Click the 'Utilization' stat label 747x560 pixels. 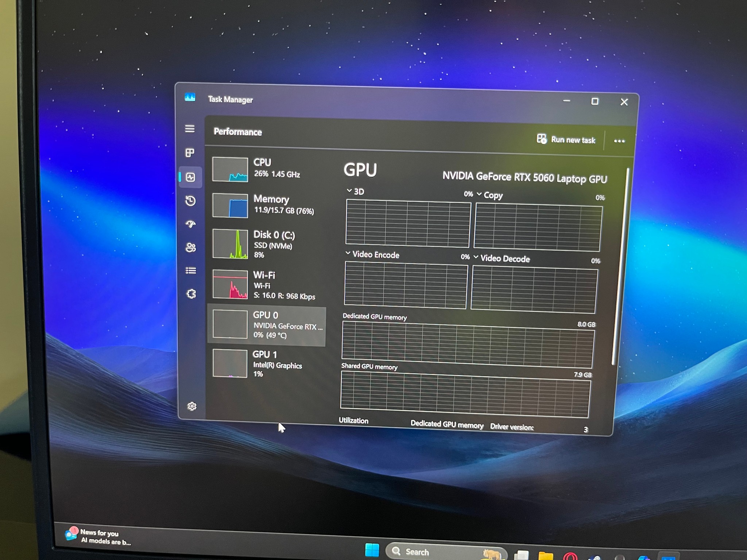(x=353, y=420)
